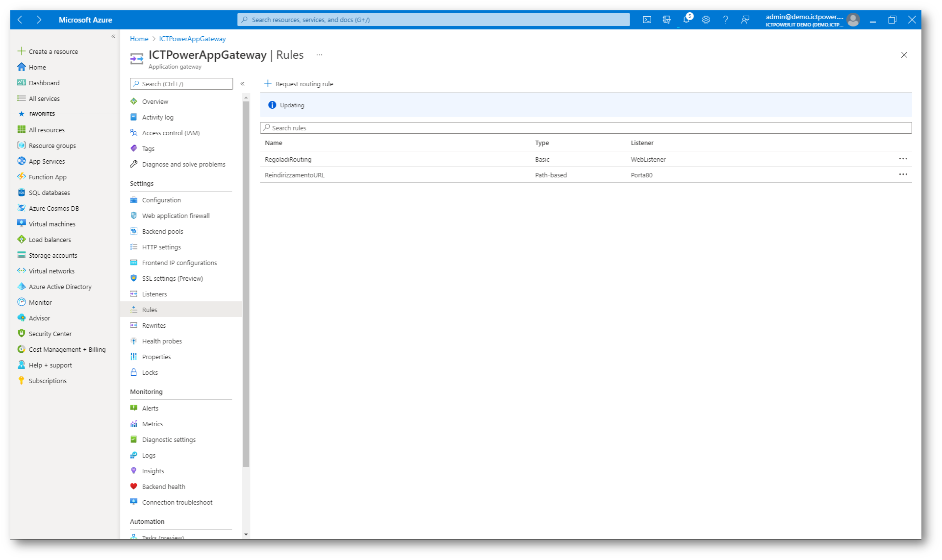The height and width of the screenshot is (560, 942).
Task: Open portal settings gear
Action: coord(706,20)
